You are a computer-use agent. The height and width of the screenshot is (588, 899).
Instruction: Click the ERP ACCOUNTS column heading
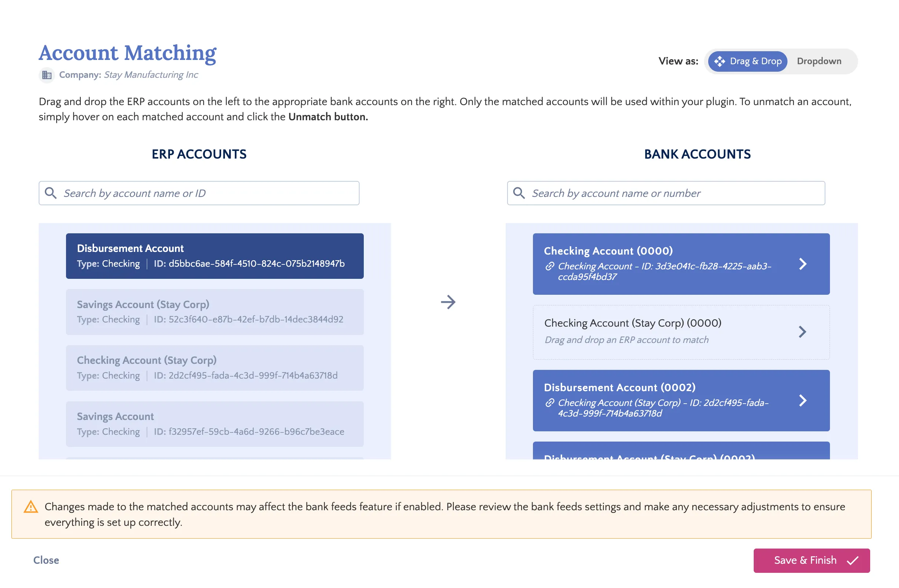pos(199,154)
